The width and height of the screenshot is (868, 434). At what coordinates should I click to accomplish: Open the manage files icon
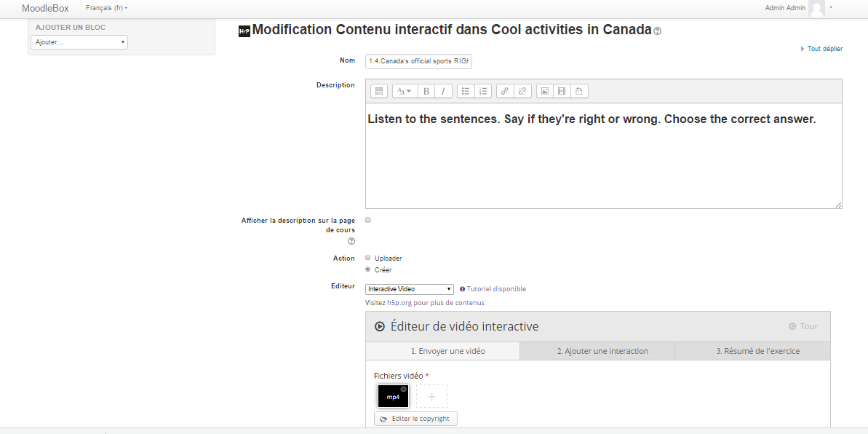(578, 91)
